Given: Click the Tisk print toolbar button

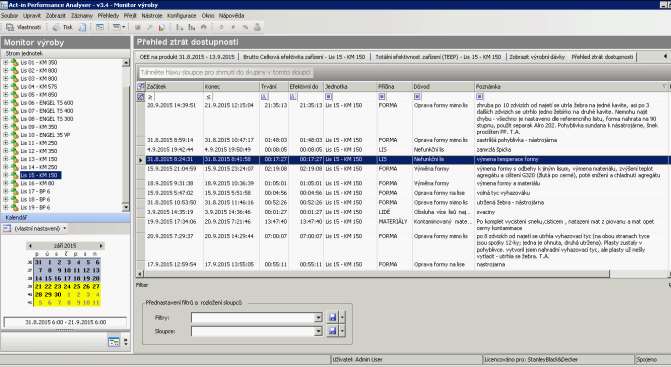Looking at the screenshot, I should click(63, 27).
